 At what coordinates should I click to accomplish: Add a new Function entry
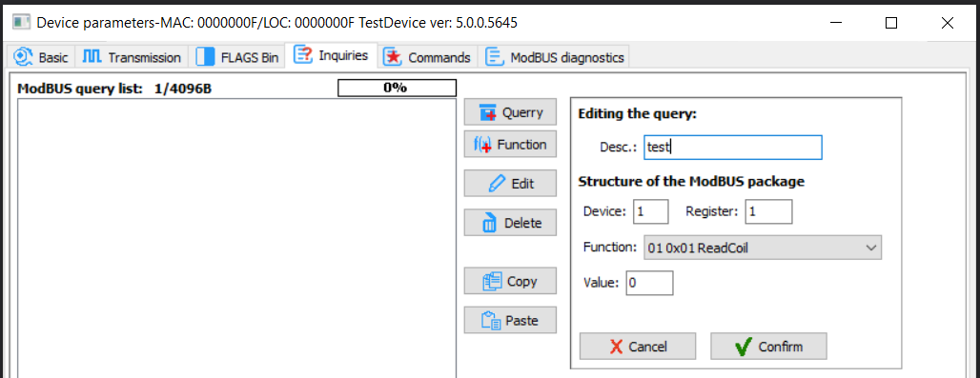click(x=510, y=145)
